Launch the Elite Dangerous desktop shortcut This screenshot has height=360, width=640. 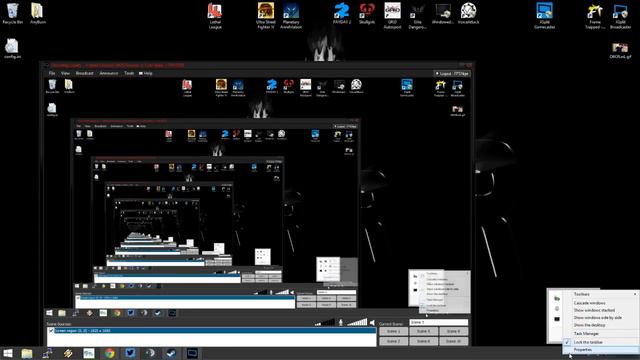pos(418,16)
